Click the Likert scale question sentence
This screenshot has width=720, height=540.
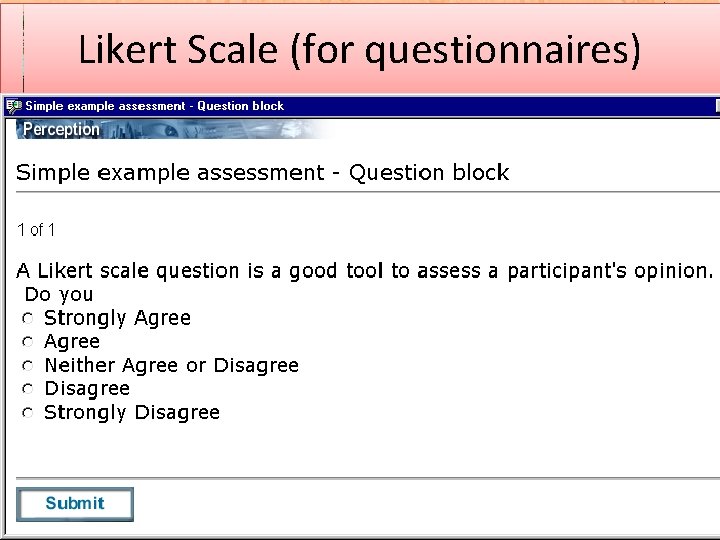point(365,270)
